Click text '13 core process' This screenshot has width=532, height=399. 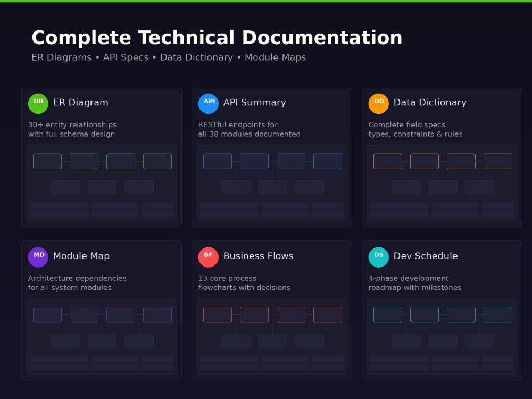(227, 278)
